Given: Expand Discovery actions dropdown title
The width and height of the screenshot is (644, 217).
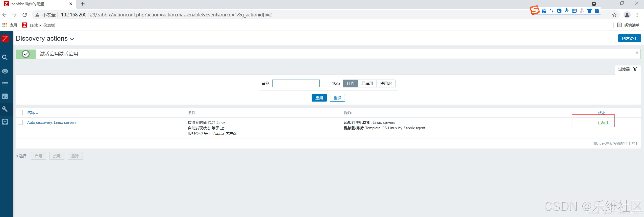Looking at the screenshot, I should 45,38.
